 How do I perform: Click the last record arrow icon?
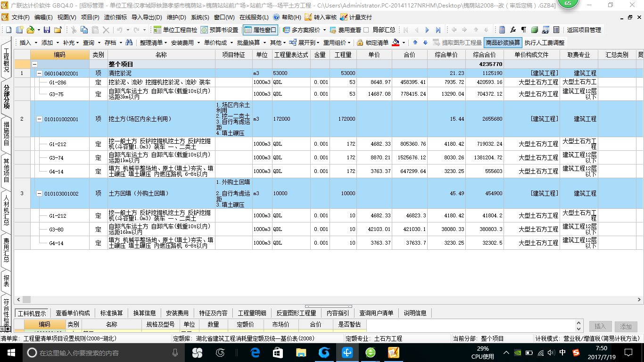[x=438, y=30]
